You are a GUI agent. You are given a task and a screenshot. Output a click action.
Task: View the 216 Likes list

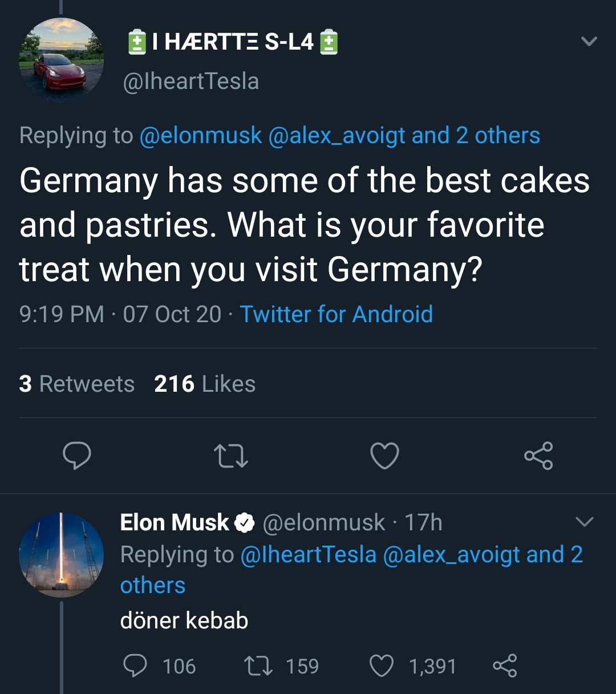pos(205,384)
